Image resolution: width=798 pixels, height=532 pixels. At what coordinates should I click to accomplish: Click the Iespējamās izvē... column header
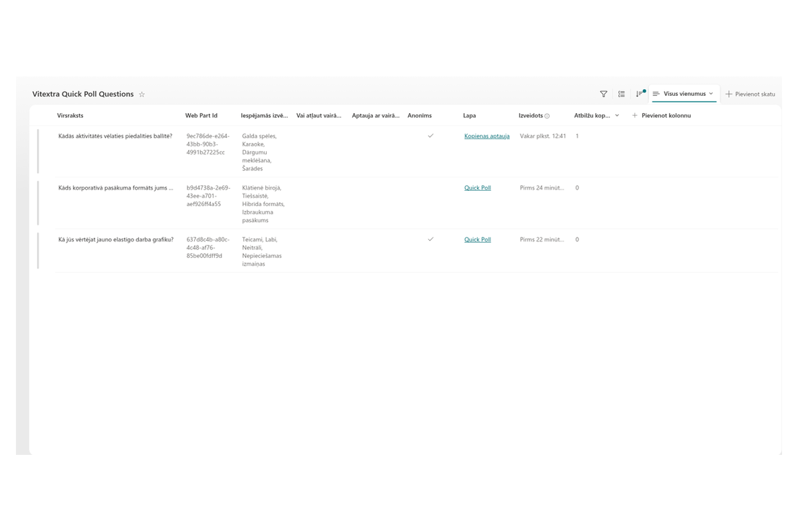(265, 116)
